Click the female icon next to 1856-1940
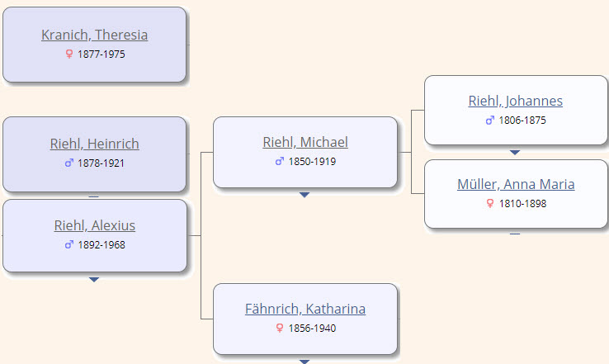The height and width of the screenshot is (364, 609). tap(280, 329)
